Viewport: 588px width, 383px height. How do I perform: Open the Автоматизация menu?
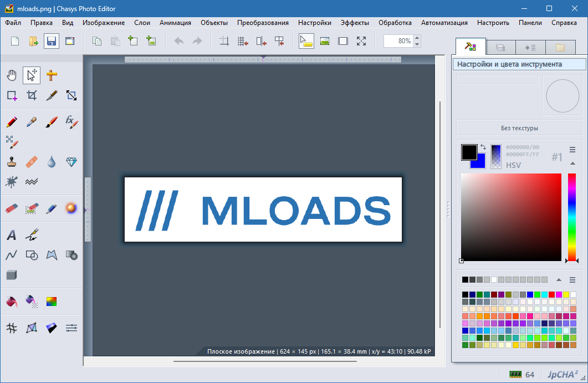click(x=444, y=23)
